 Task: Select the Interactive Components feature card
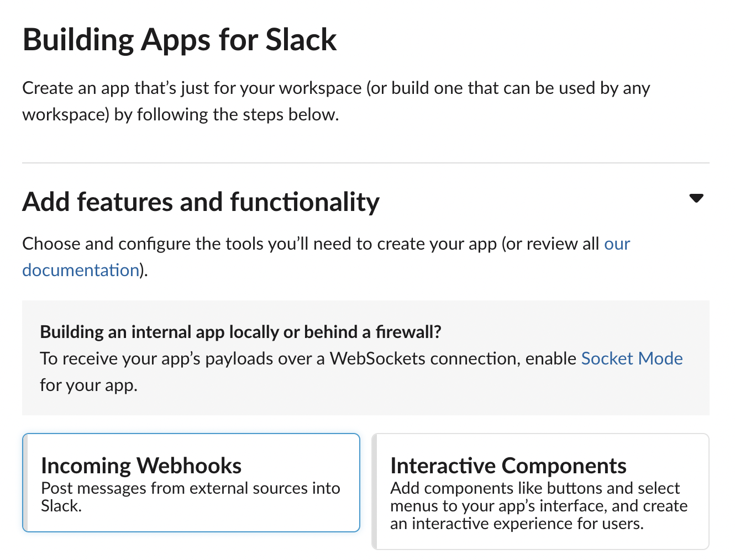(x=540, y=492)
